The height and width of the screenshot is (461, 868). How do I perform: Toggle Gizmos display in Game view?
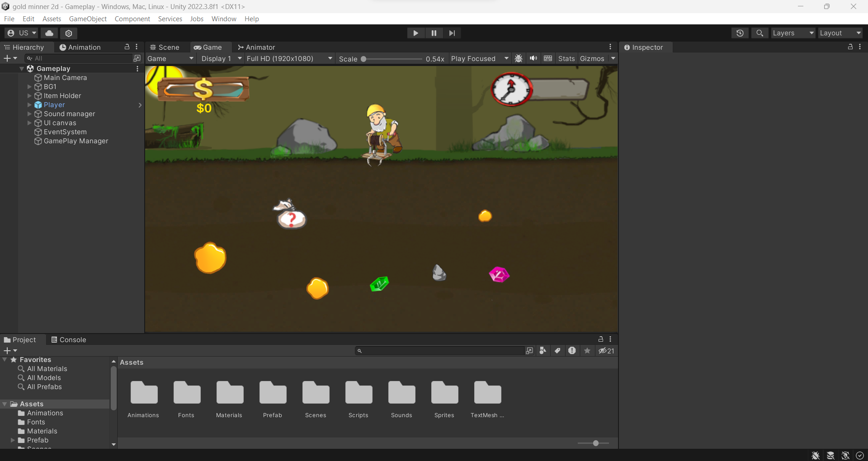(592, 58)
